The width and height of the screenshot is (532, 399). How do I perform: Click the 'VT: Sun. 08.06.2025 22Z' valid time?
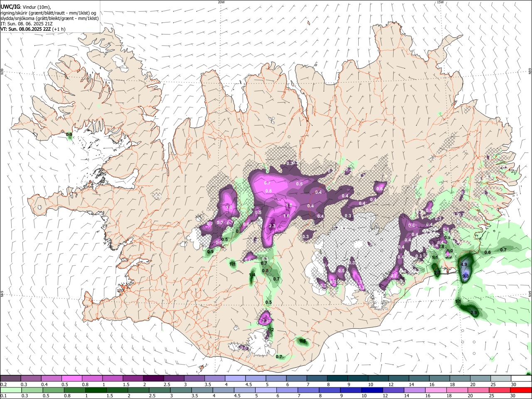25,29
